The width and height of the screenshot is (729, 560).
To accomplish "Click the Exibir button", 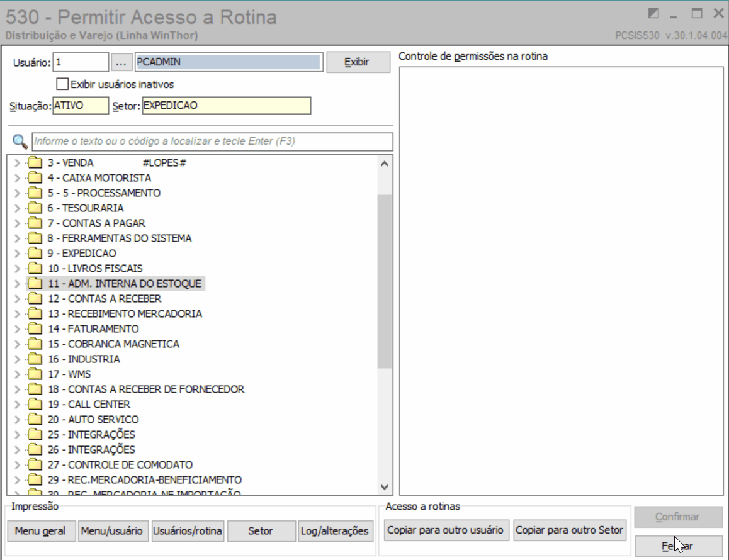I will point(358,62).
